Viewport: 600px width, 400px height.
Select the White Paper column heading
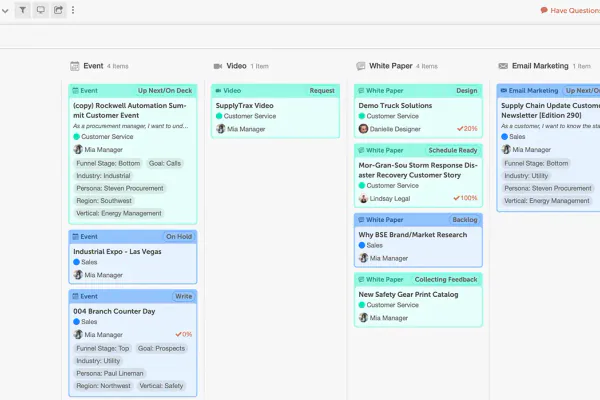391,66
